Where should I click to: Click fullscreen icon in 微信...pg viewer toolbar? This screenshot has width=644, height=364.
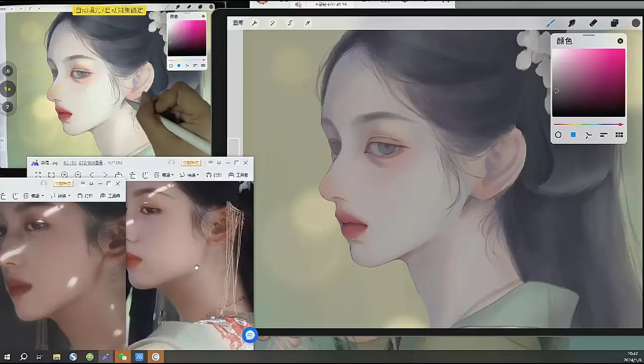coord(38,175)
